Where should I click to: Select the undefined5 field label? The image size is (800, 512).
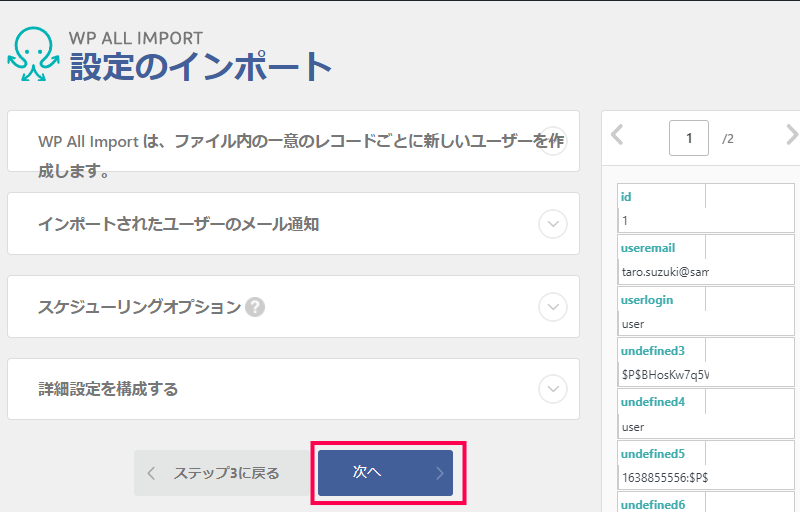[653, 454]
